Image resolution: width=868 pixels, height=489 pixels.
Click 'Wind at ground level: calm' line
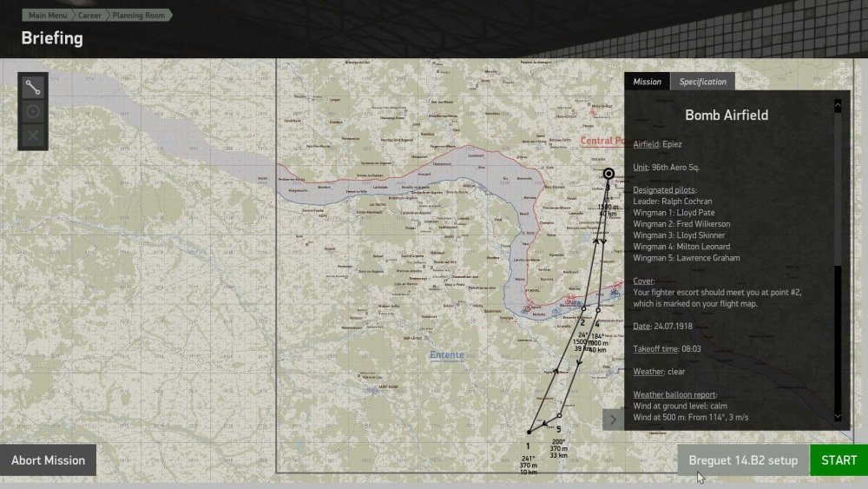click(x=680, y=406)
